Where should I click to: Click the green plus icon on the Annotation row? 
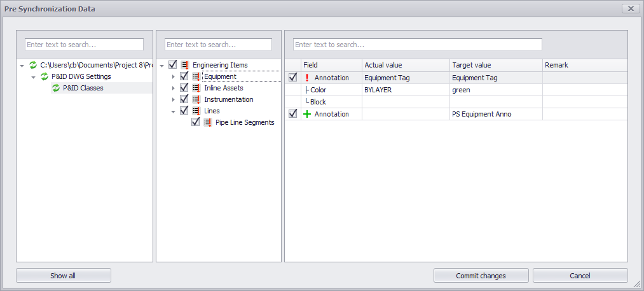coord(307,114)
